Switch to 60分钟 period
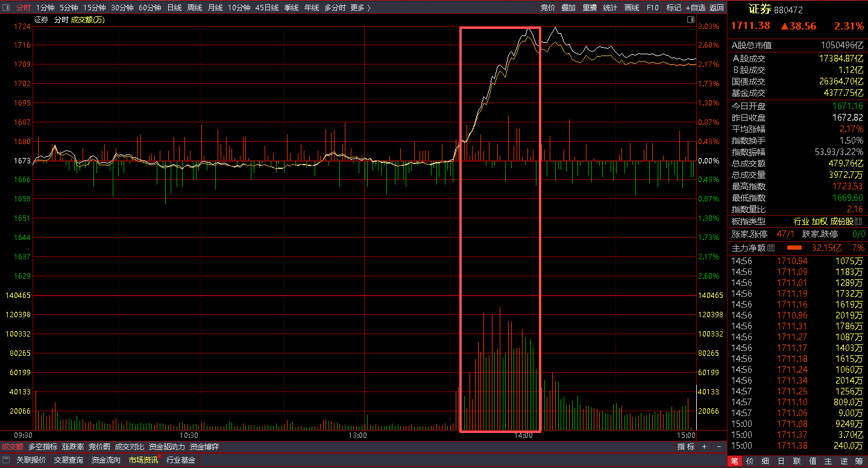The height and width of the screenshot is (468, 868). coord(150,8)
